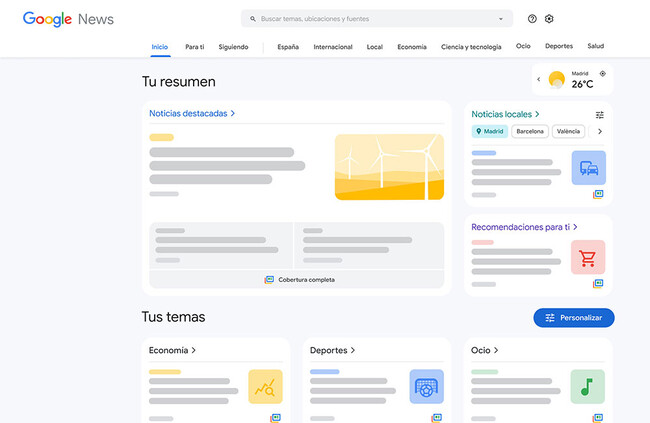The width and height of the screenshot is (650, 423).
Task: Click the sun weather icon
Action: pyautogui.click(x=556, y=79)
